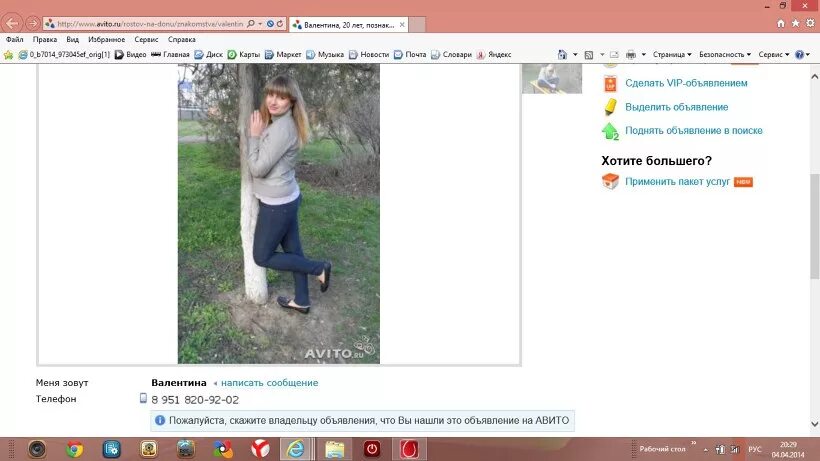Expand the Home button dropdown arrow
Viewport: 820px width, 461px height.
[575, 54]
